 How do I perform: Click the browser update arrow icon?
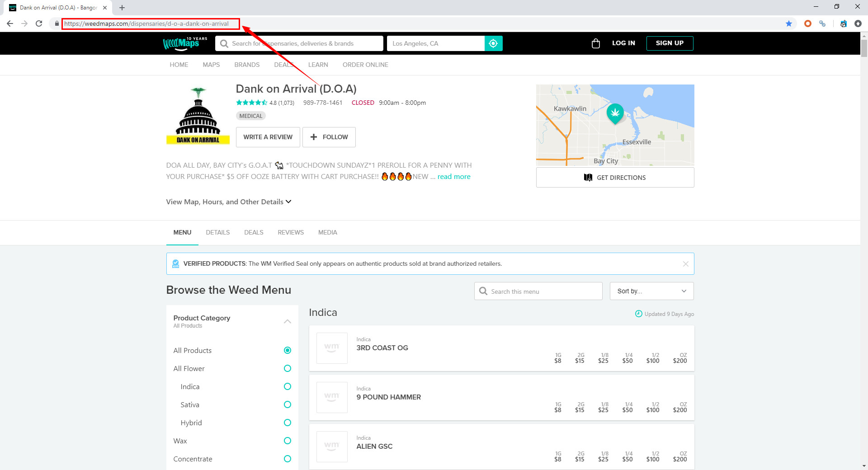[x=858, y=23]
